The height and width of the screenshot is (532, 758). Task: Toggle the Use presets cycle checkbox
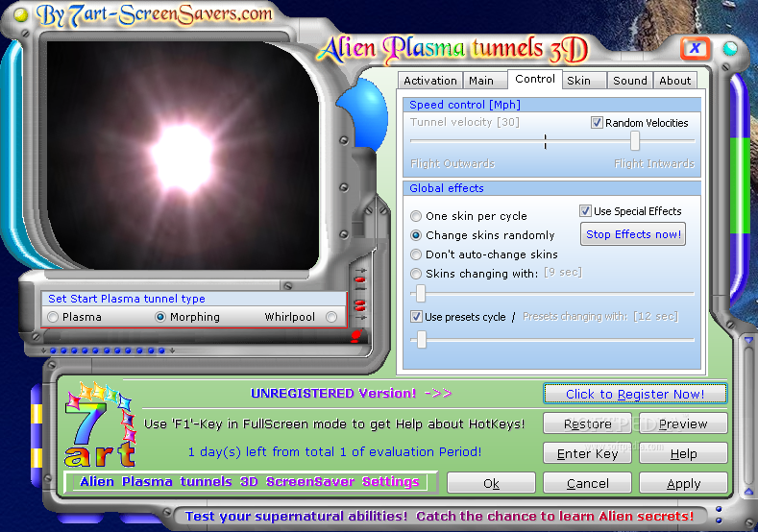[416, 317]
